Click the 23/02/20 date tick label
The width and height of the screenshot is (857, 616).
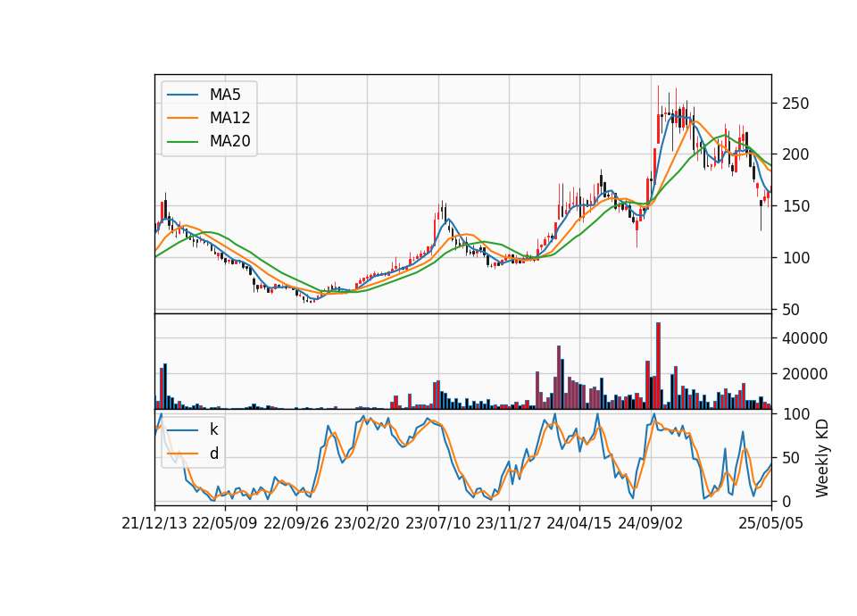(x=367, y=523)
